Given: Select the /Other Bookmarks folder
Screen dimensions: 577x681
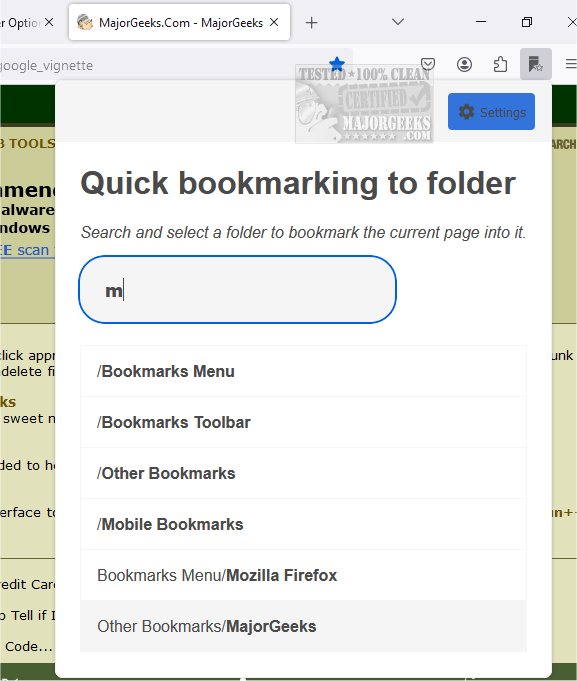Looking at the screenshot, I should pos(303,473).
